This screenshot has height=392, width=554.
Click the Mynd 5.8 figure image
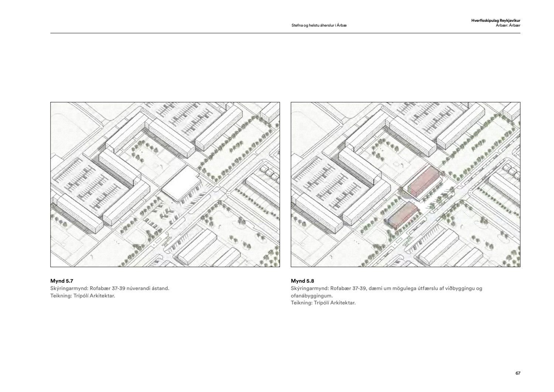click(405, 184)
